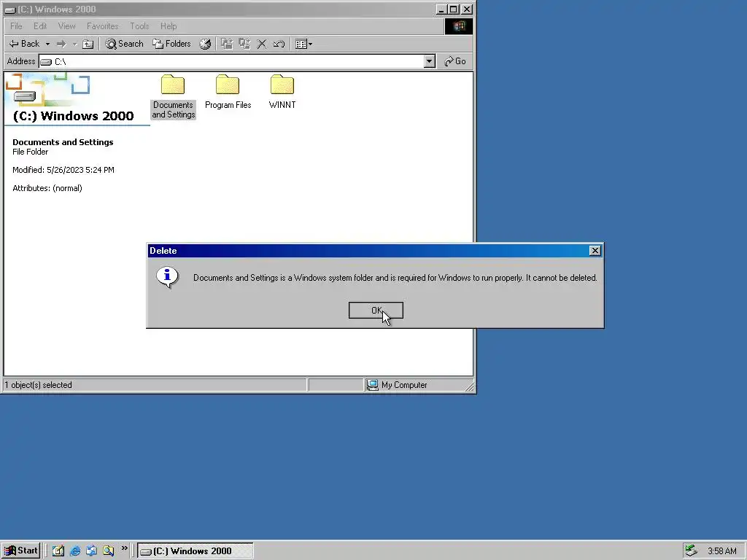
Task: Click the Move To toolbar icon
Action: 227,44
